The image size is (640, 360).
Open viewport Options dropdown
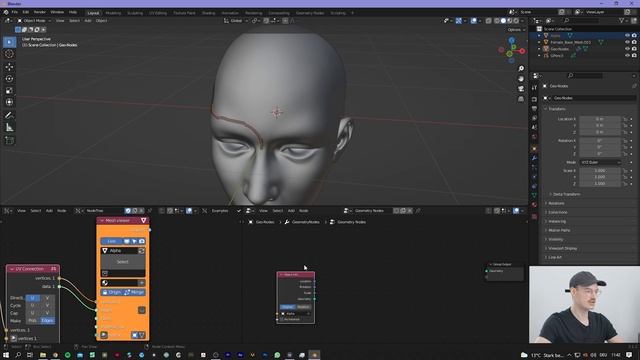[x=516, y=30]
